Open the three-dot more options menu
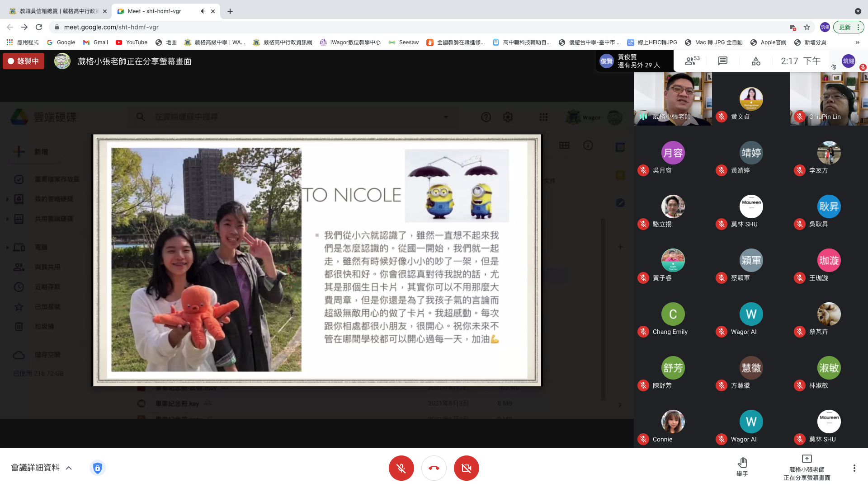 [854, 468]
